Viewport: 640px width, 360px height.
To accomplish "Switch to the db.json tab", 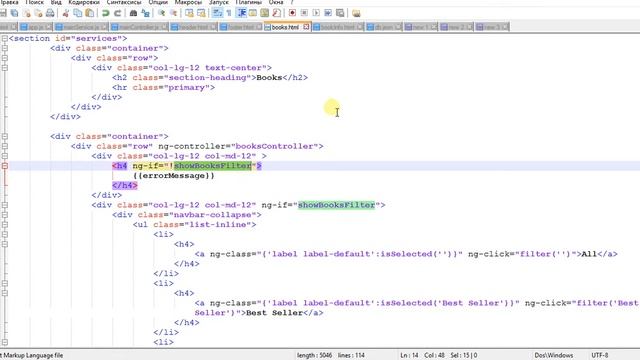I will click(x=384, y=27).
